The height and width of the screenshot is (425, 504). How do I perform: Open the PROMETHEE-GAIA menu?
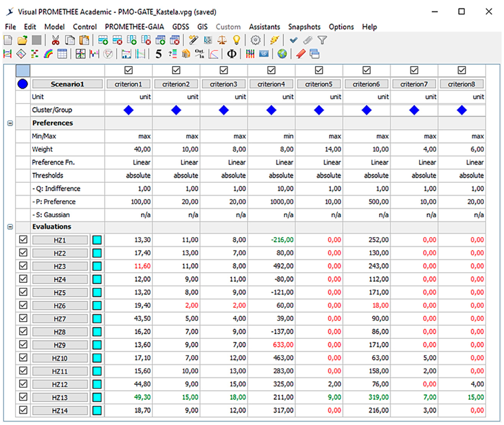coord(134,27)
